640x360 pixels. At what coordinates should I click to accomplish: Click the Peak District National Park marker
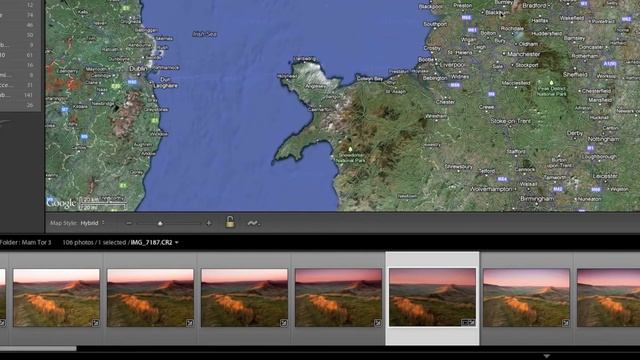point(552,83)
